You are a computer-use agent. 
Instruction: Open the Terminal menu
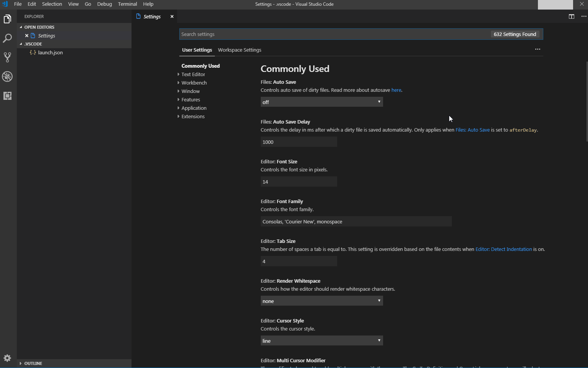pyautogui.click(x=127, y=4)
